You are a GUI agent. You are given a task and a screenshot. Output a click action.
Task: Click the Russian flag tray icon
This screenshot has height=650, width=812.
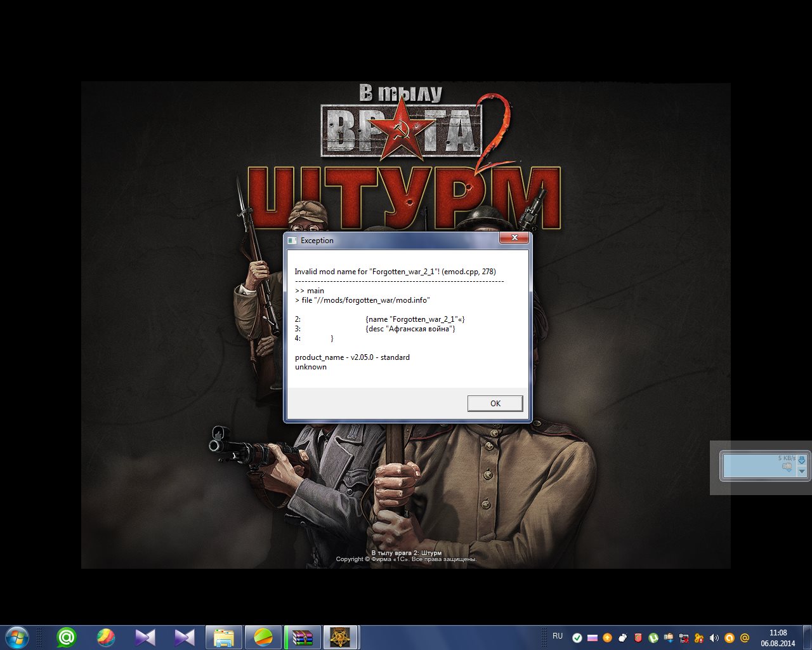coord(593,638)
